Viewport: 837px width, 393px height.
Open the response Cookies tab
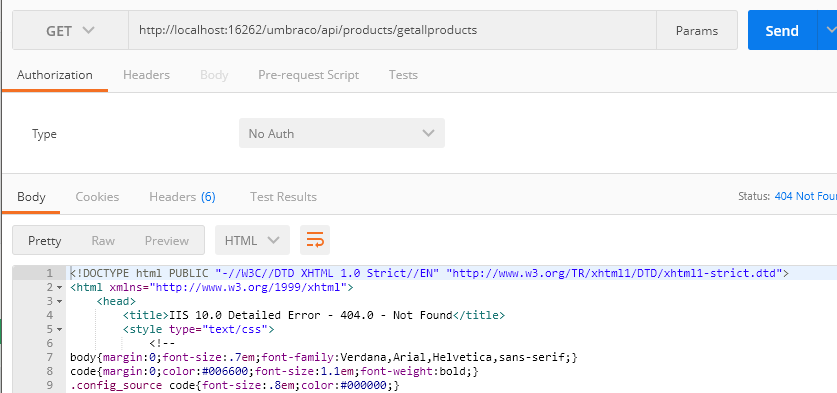pyautogui.click(x=97, y=197)
